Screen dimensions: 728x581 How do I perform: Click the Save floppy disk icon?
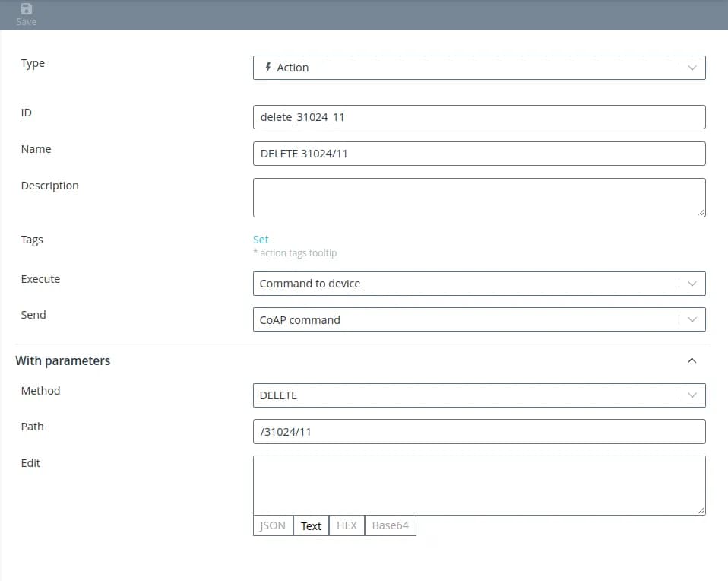coord(26,9)
